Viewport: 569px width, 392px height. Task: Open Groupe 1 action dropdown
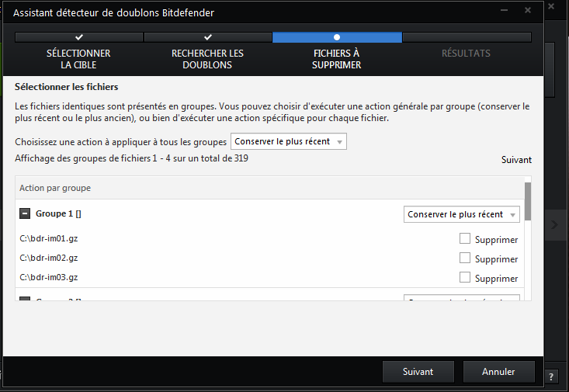click(x=462, y=214)
